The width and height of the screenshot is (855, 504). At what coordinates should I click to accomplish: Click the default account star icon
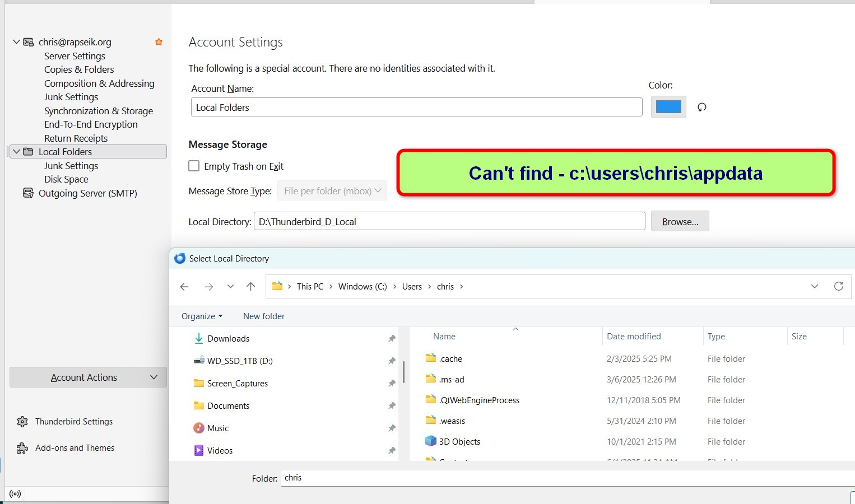click(x=159, y=42)
